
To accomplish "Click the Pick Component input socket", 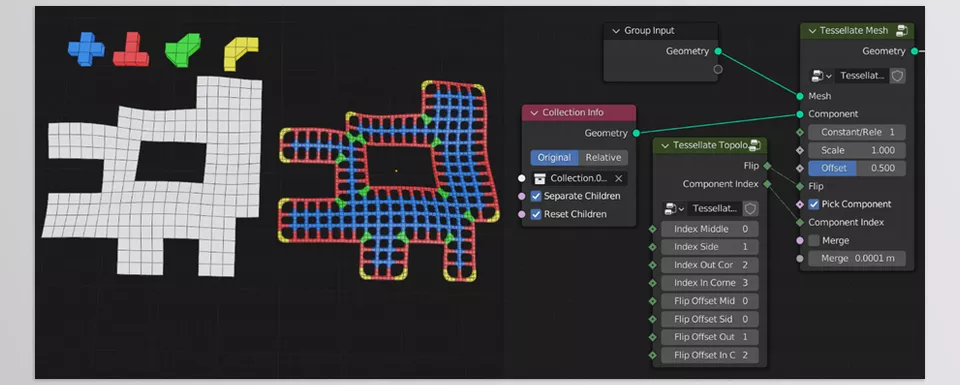I will click(800, 204).
